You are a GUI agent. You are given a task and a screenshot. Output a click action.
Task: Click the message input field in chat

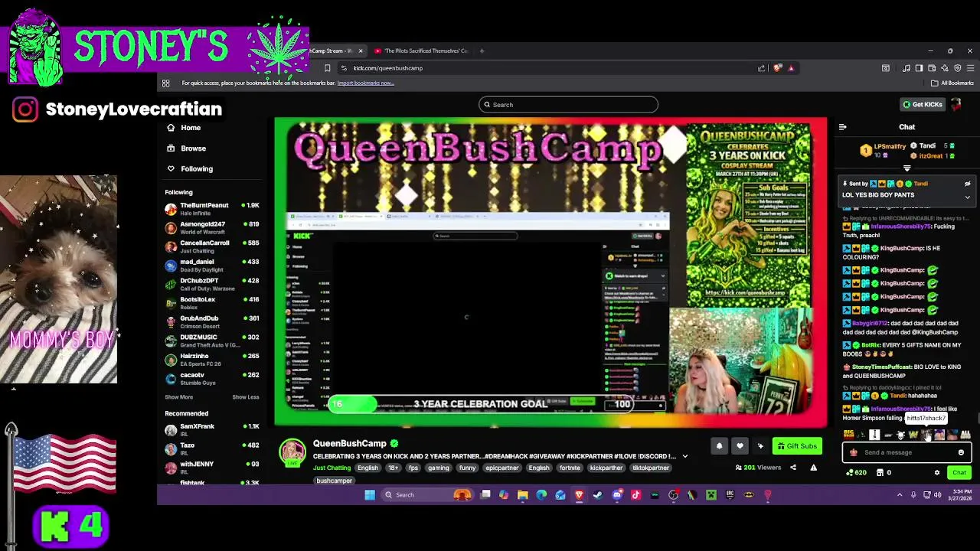click(x=906, y=452)
